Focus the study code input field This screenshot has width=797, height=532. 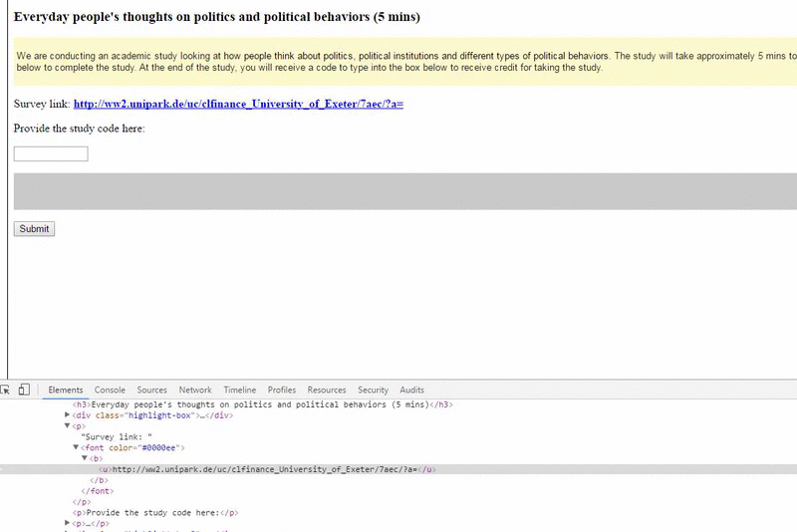pos(51,154)
